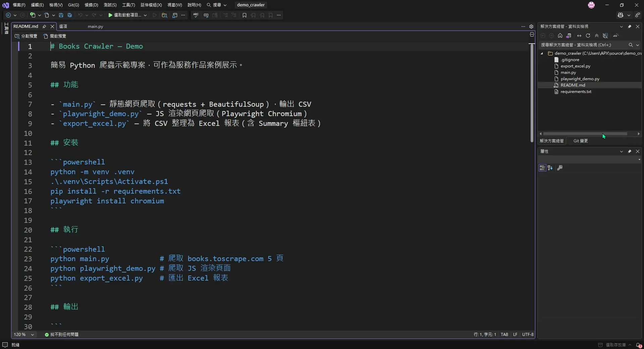Open the find in files icon
Image resolution: width=644 pixels, height=349 pixels.
[164, 15]
